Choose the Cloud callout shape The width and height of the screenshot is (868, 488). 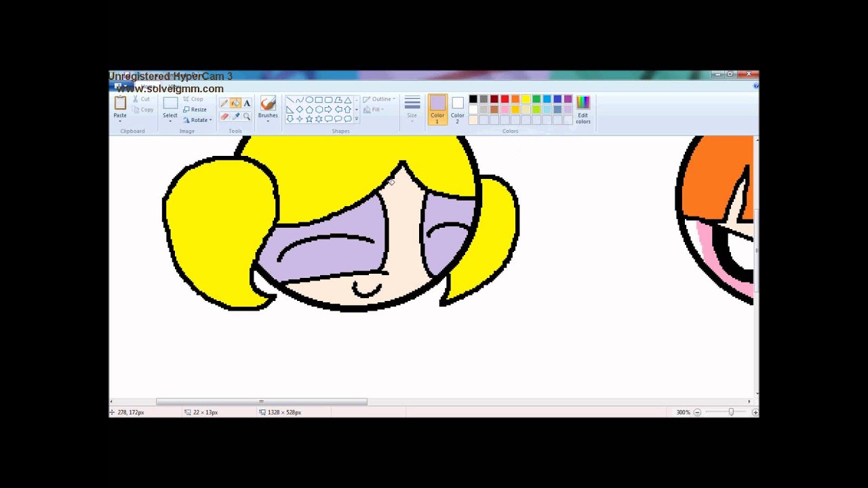coord(347,119)
